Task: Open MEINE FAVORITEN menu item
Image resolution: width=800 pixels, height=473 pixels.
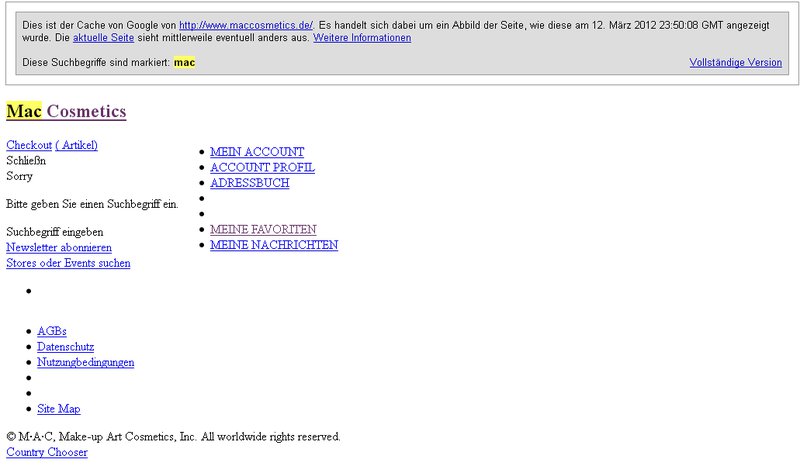Action: (x=263, y=229)
